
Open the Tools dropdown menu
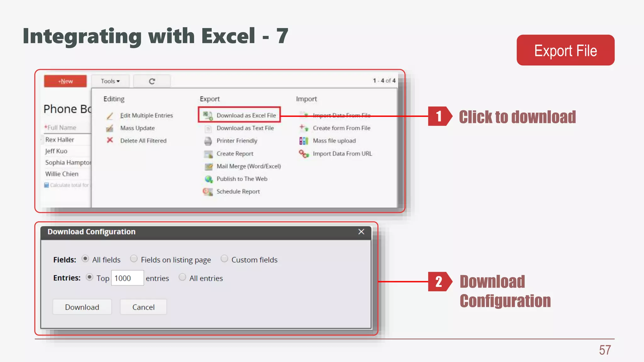[110, 81]
